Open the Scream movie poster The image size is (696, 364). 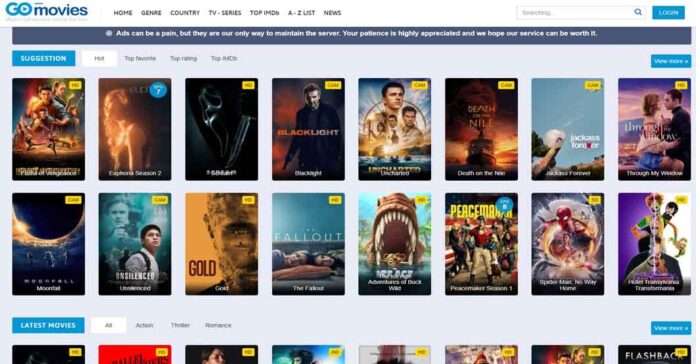click(x=221, y=129)
